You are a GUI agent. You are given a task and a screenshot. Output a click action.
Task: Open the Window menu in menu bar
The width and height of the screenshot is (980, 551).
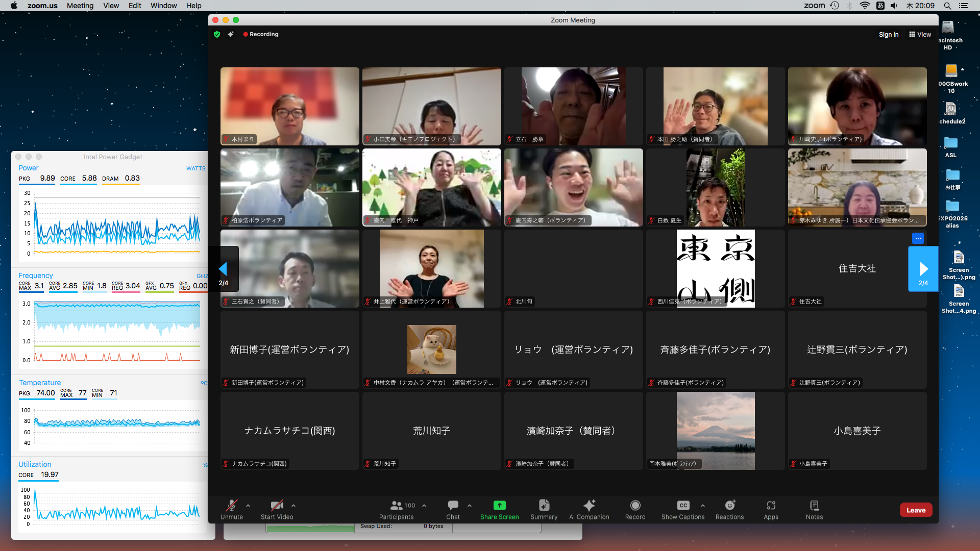coord(163,6)
